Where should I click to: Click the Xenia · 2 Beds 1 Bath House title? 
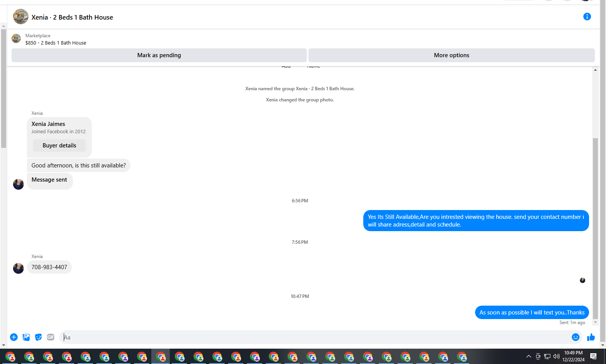pyautogui.click(x=72, y=17)
